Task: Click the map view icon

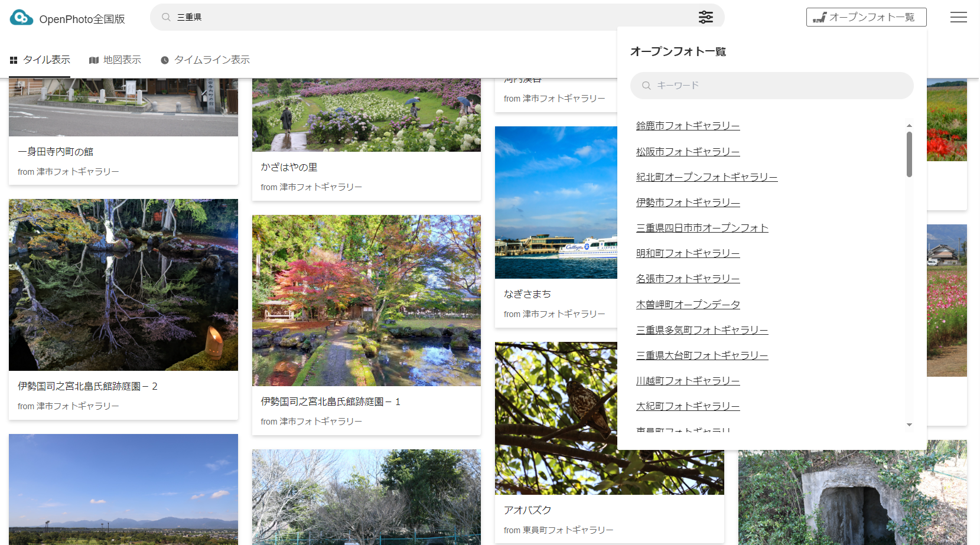Action: coord(93,60)
